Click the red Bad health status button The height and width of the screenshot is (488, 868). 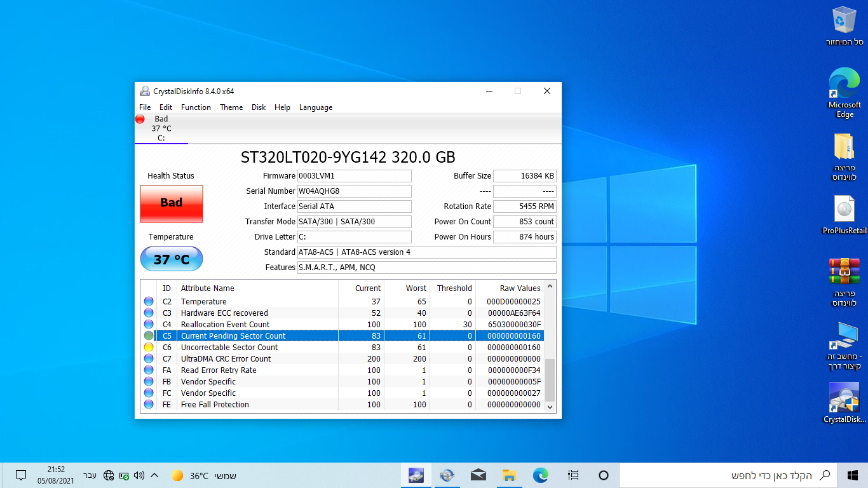(172, 203)
